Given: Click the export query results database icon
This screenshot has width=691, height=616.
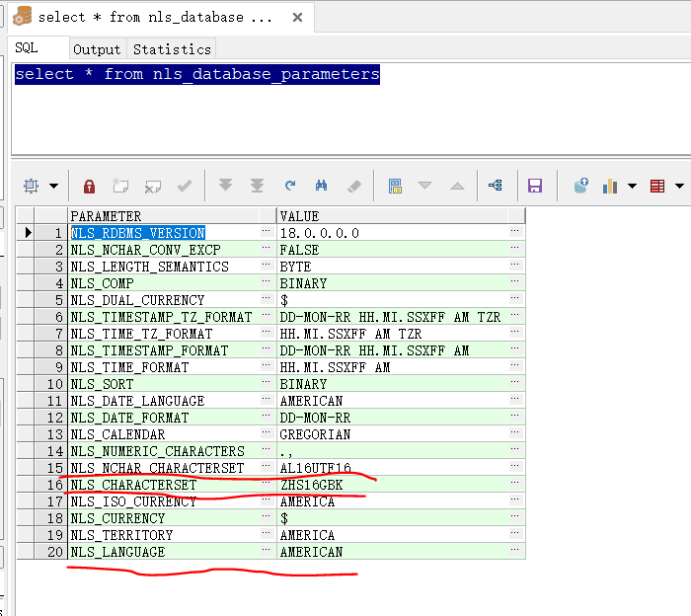Looking at the screenshot, I should pyautogui.click(x=581, y=186).
